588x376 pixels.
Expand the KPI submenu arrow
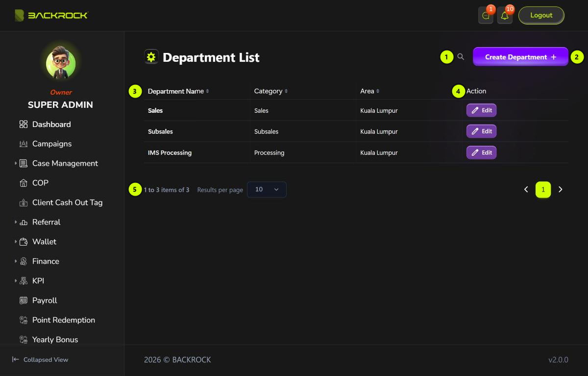(16, 281)
